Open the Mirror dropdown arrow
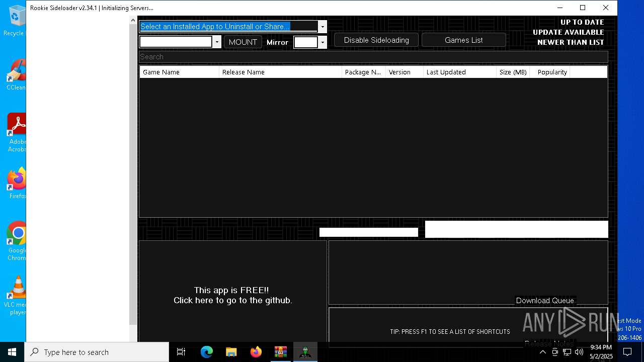This screenshot has height=362, width=644. pyautogui.click(x=323, y=42)
